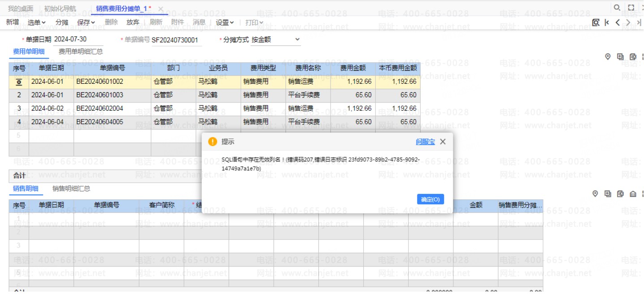Close the 提示 error dialog
Screen dimensions: 644x305
(443, 142)
